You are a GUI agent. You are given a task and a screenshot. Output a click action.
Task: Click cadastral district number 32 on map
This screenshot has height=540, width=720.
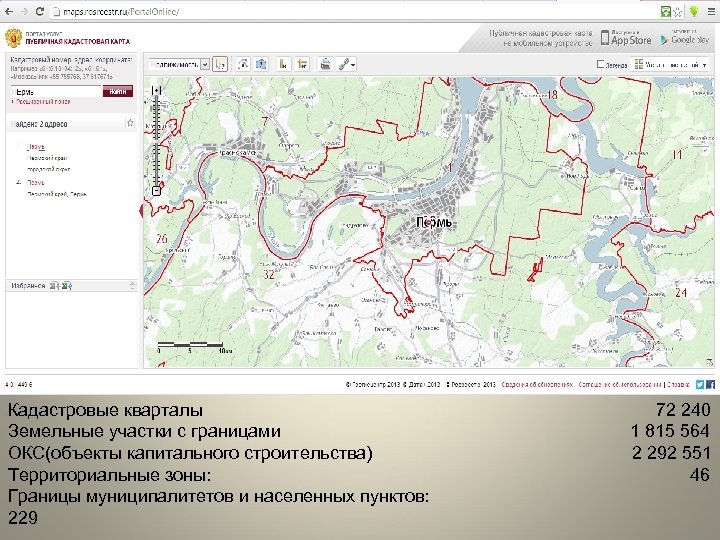pos(269,275)
